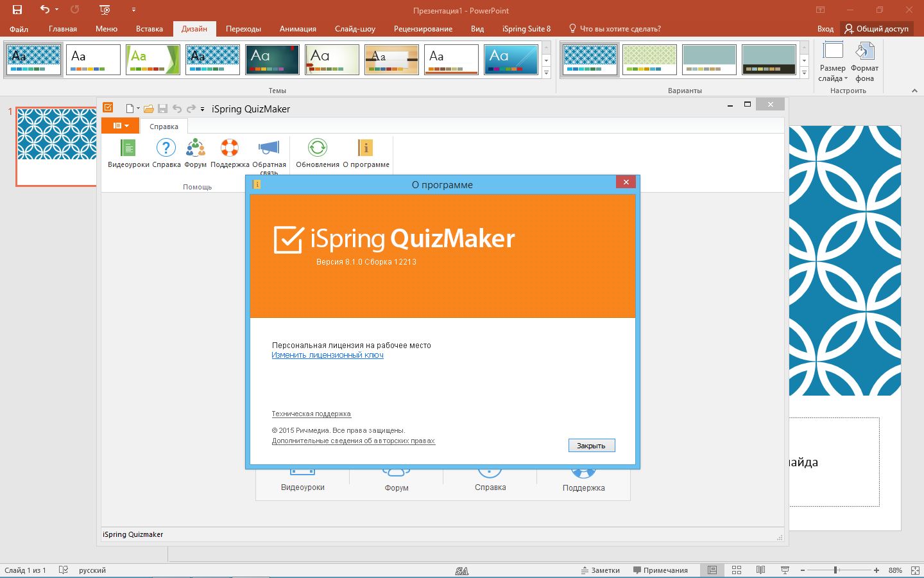Switch to Главная ribbon tab
The image size is (924, 578).
(63, 29)
